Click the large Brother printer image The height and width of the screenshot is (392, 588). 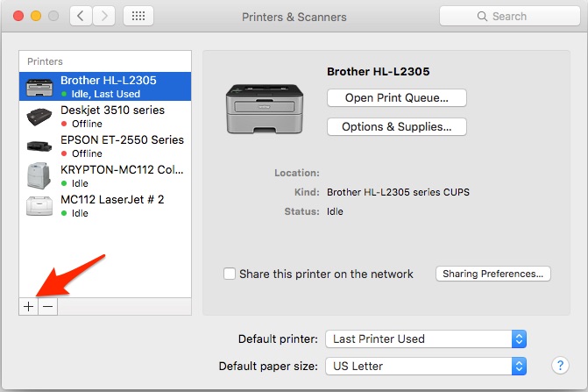tap(265, 109)
